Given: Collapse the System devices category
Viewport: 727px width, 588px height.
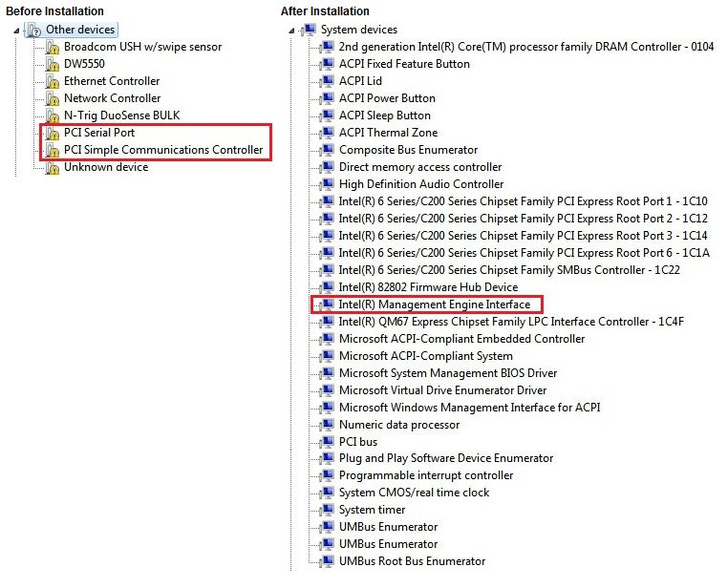Looking at the screenshot, I should (291, 31).
